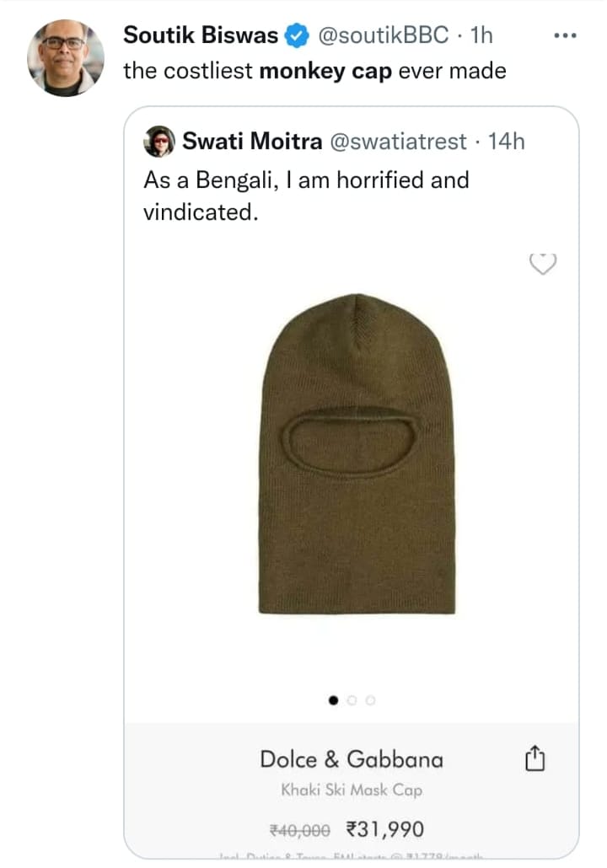Click the 14h quoted tweet timestamp
Screen dimensions: 607x868
pos(506,142)
